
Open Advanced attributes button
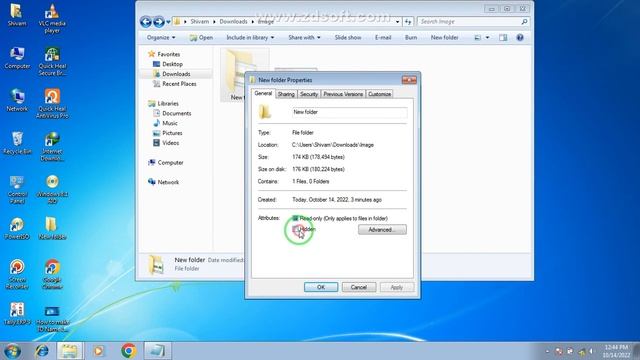(x=382, y=230)
